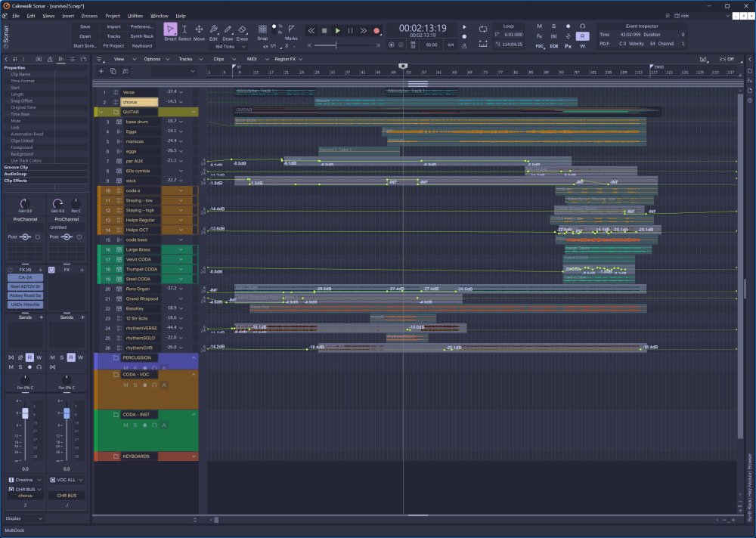Image resolution: width=756 pixels, height=538 pixels.
Task: Fast forward the transport
Action: (x=364, y=30)
